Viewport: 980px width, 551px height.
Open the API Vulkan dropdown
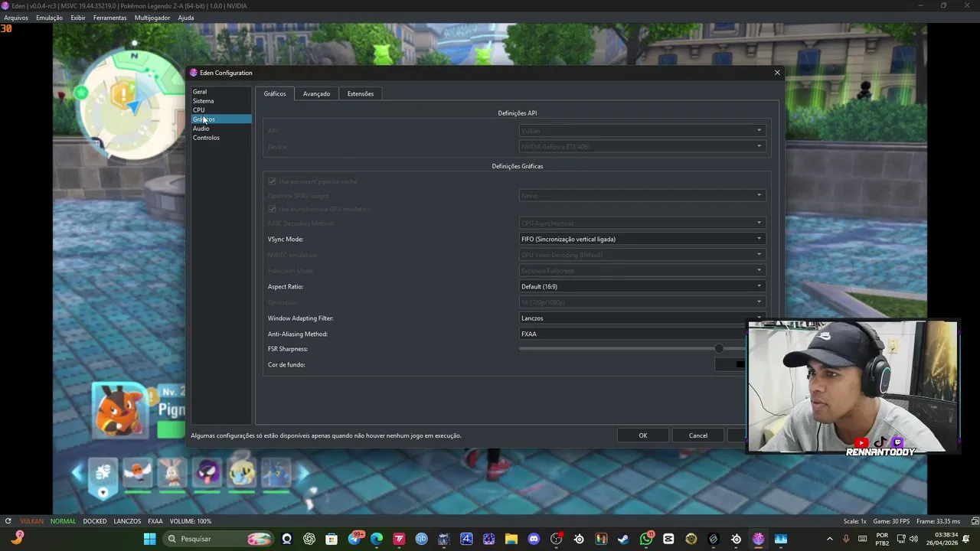(x=642, y=130)
